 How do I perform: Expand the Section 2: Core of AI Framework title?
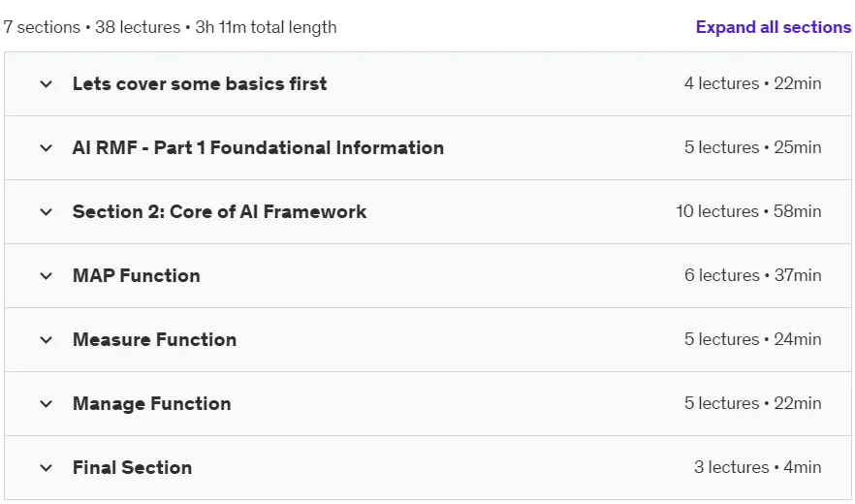point(219,211)
